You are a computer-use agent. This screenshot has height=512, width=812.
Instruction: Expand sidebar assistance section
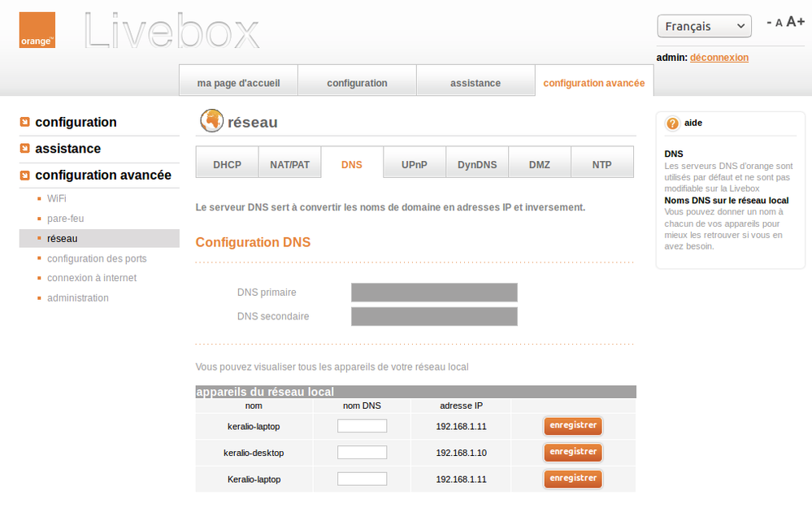[67, 149]
